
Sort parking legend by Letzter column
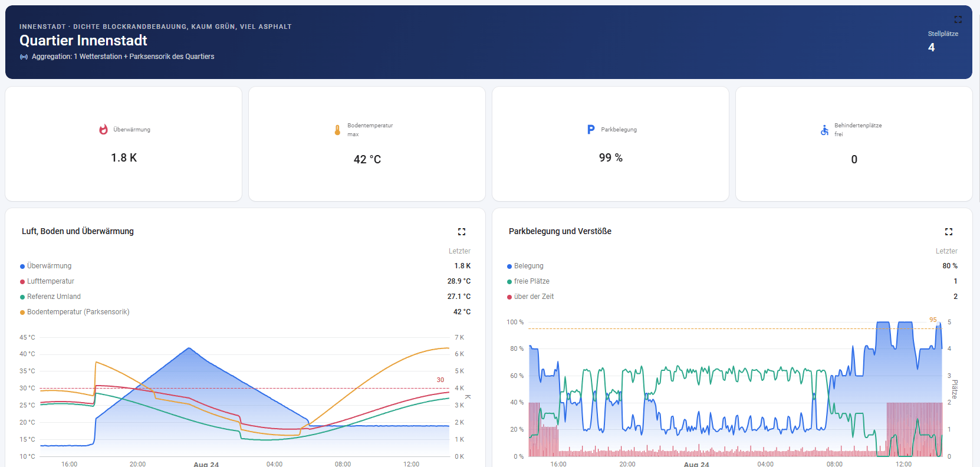(946, 251)
